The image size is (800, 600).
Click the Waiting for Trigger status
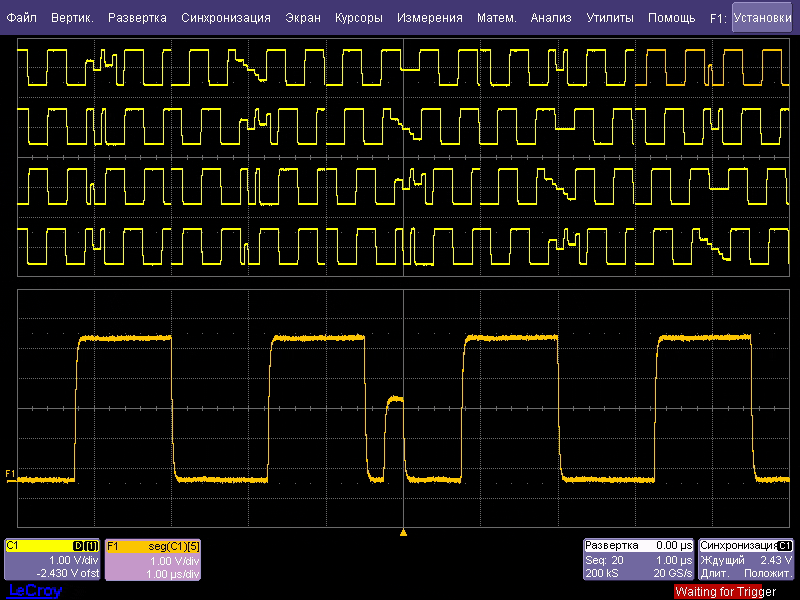(x=725, y=592)
